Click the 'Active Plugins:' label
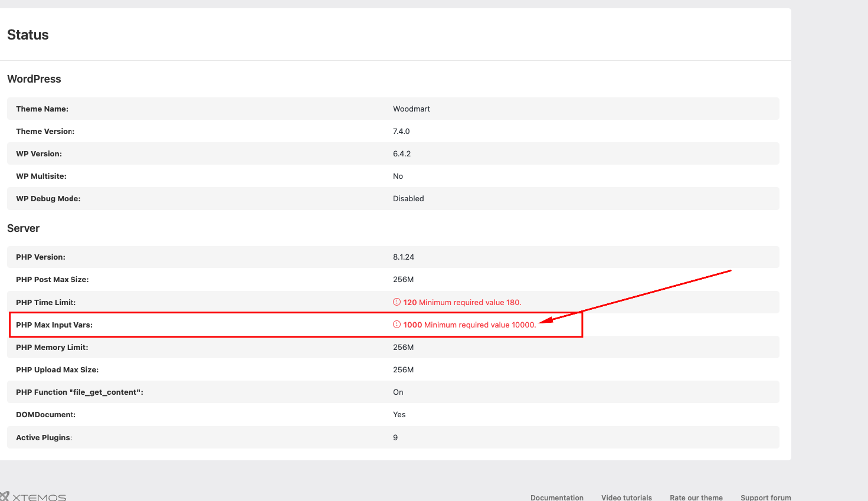Screen dimensions: 868x501 (44, 438)
